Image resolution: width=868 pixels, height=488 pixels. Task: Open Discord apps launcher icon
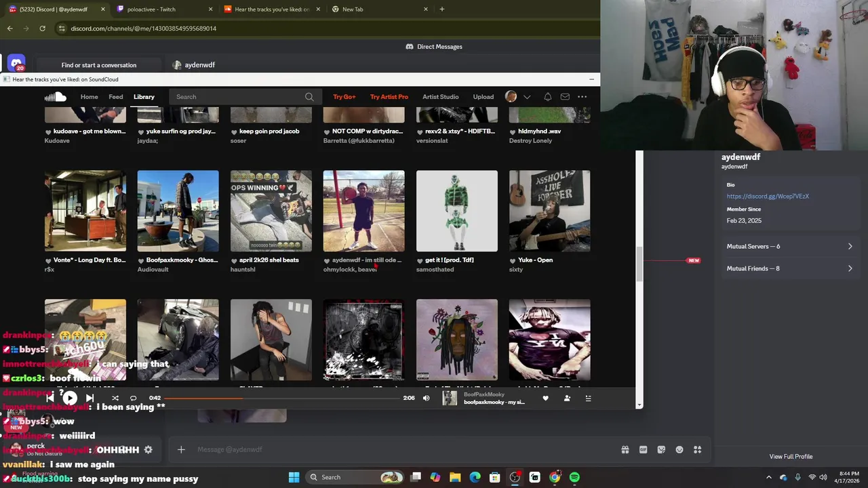pyautogui.click(x=697, y=449)
